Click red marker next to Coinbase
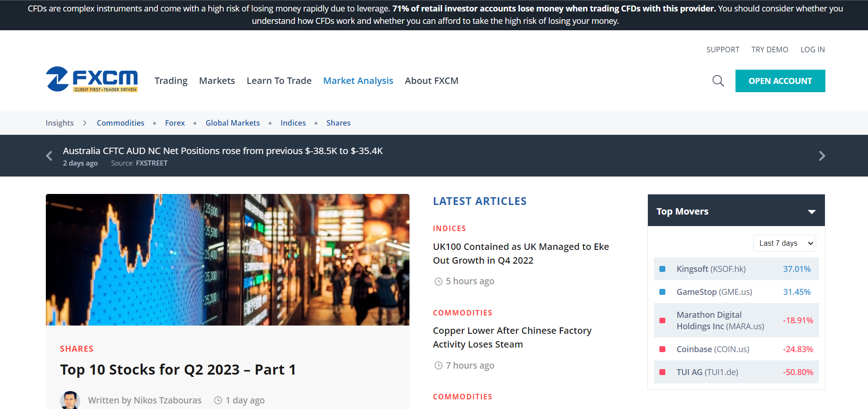Viewport: 868px width, 409px height. click(x=662, y=349)
